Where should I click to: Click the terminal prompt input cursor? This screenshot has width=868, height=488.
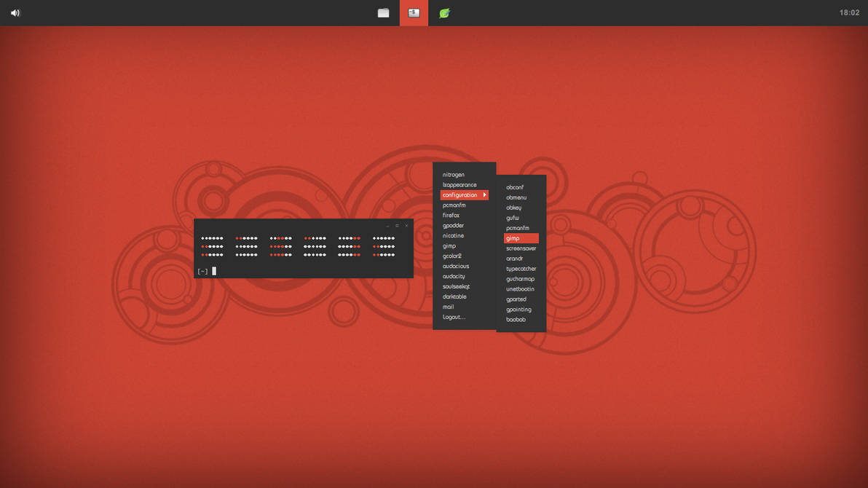click(x=213, y=270)
